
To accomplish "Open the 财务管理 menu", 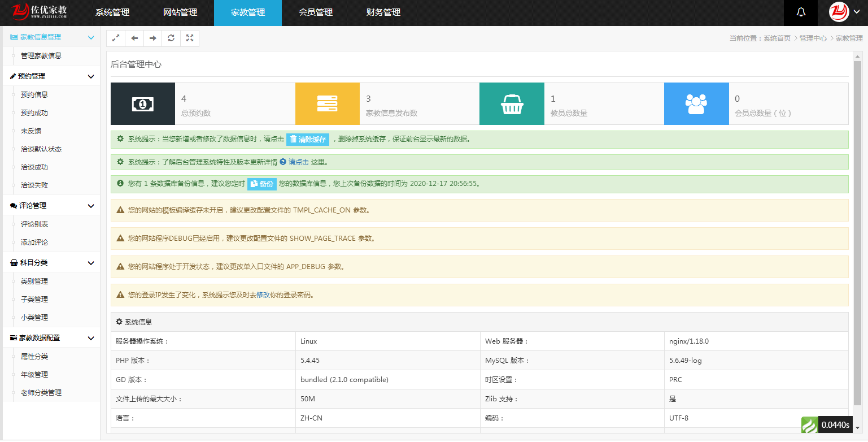I will [x=384, y=12].
